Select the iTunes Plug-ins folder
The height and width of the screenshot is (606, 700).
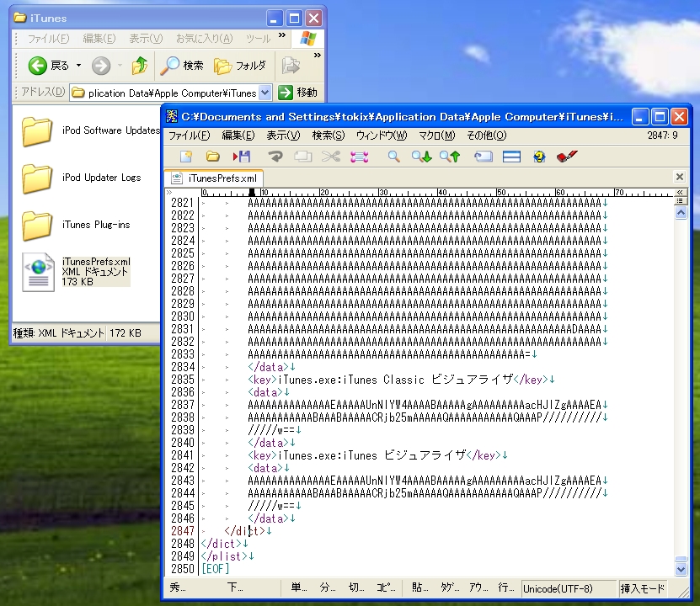76,226
